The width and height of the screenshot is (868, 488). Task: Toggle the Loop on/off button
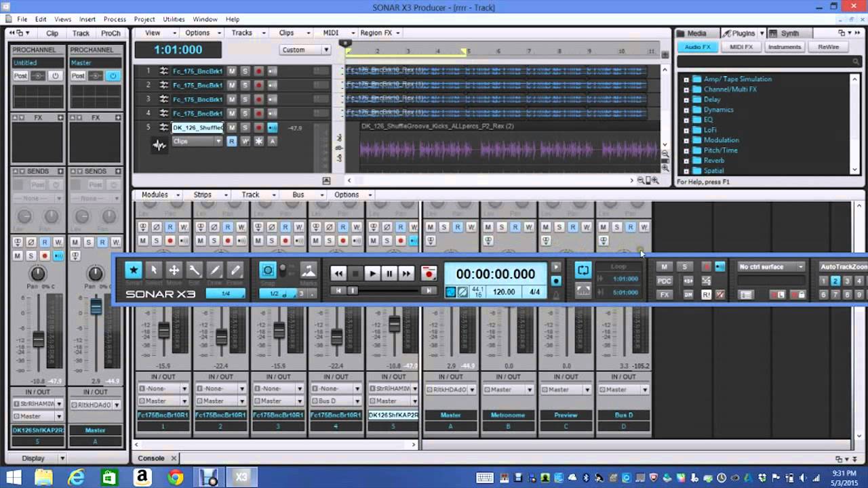tap(583, 270)
